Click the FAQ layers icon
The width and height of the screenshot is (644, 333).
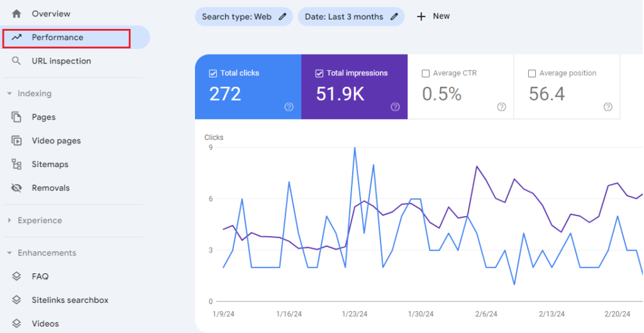coord(16,276)
